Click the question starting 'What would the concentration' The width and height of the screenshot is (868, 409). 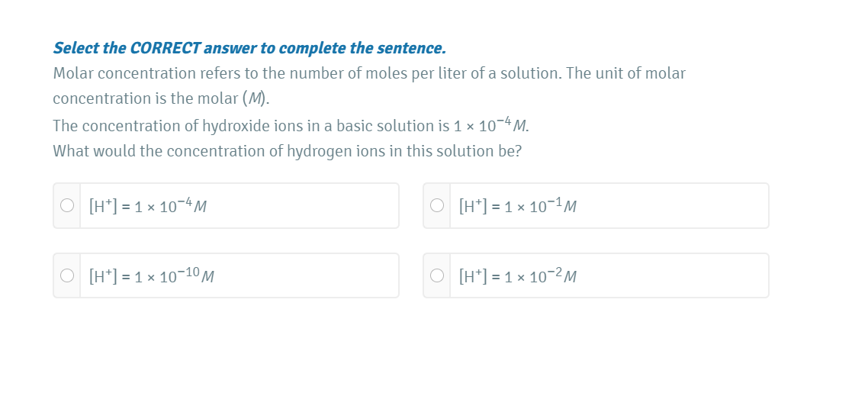[287, 151]
